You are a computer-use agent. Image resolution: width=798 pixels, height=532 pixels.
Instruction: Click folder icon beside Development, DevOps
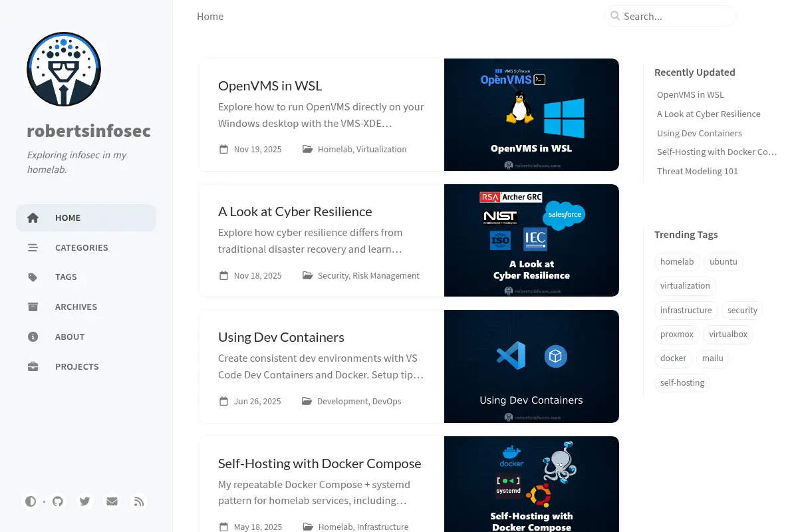307,401
